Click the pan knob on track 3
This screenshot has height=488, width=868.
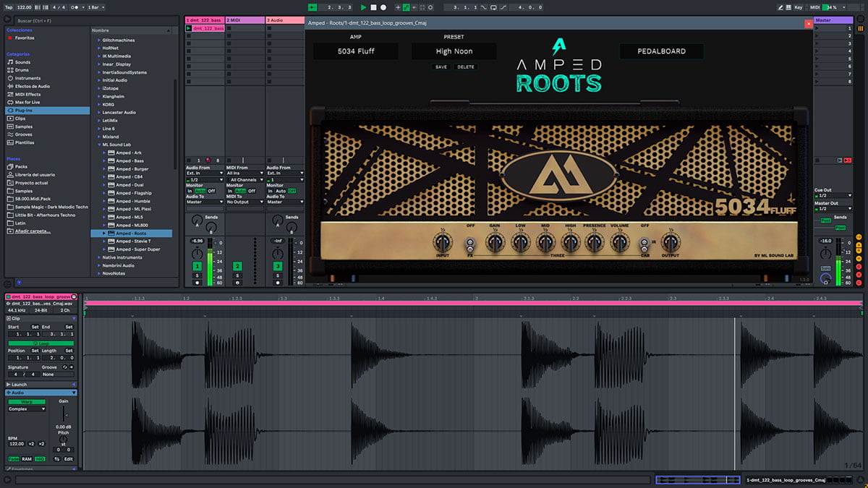[277, 253]
